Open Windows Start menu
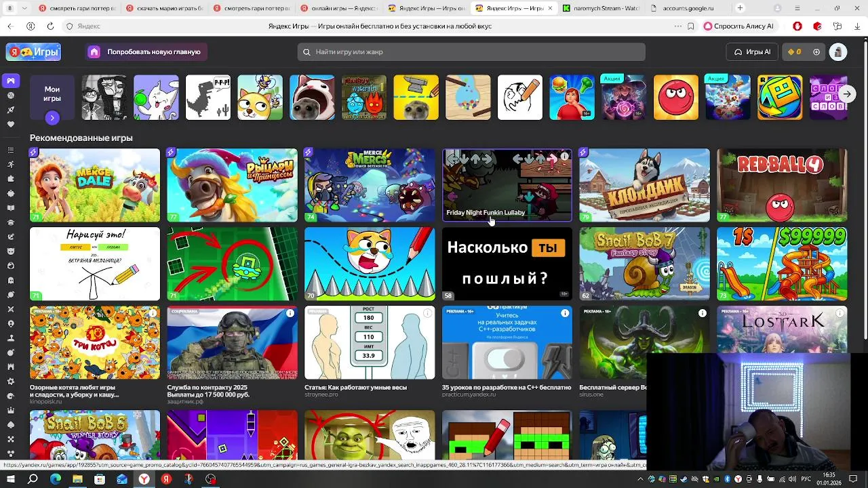This screenshot has width=868, height=488. 10,479
